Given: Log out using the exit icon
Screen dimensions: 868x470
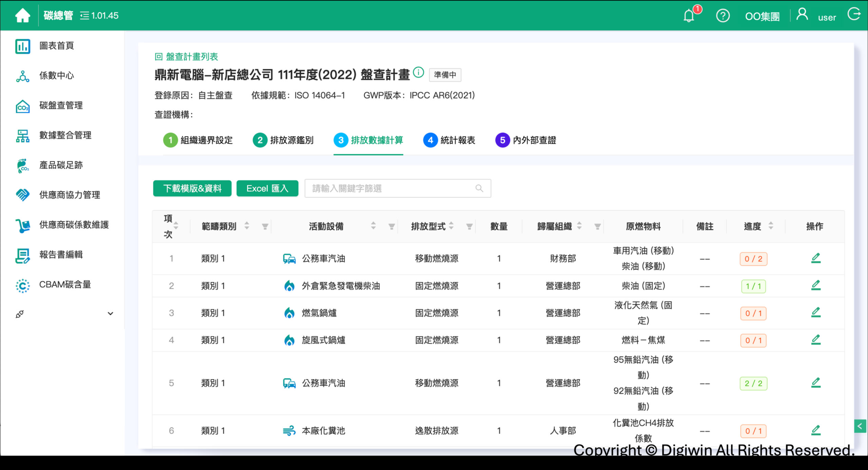Looking at the screenshot, I should click(854, 15).
